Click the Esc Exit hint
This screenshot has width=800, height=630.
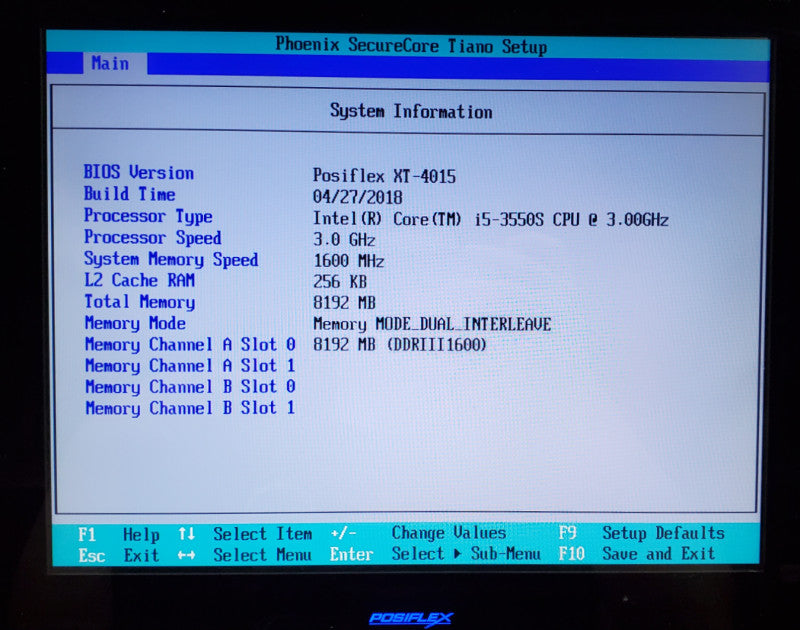(119, 556)
